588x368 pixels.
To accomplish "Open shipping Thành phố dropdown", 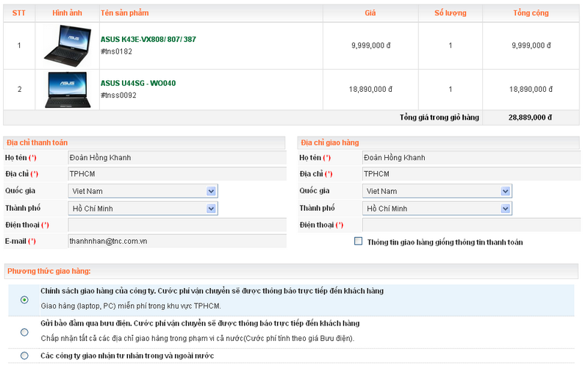I will click(x=437, y=209).
